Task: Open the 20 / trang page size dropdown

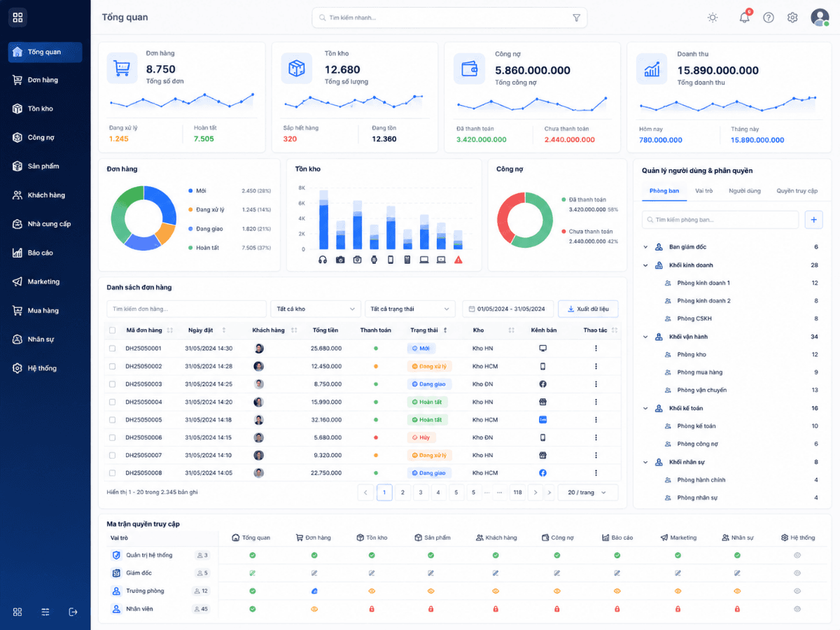Action: coord(588,492)
